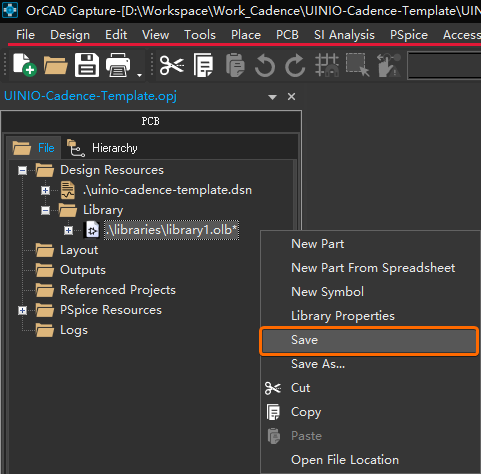
Task: Click the Open folder toolbar icon
Action: 55,65
